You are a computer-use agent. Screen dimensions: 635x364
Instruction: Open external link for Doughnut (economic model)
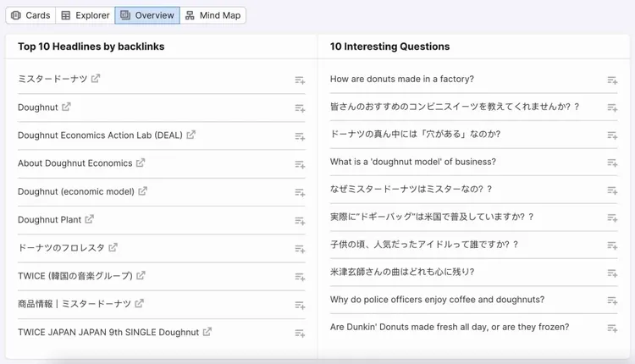pos(142,191)
